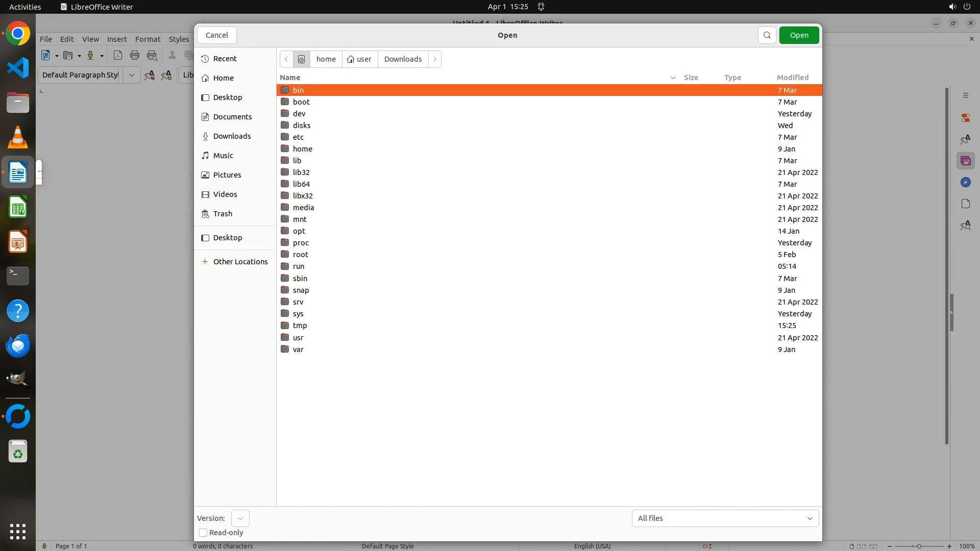980x551 pixels.
Task: Open the Format menu
Action: [x=148, y=39]
